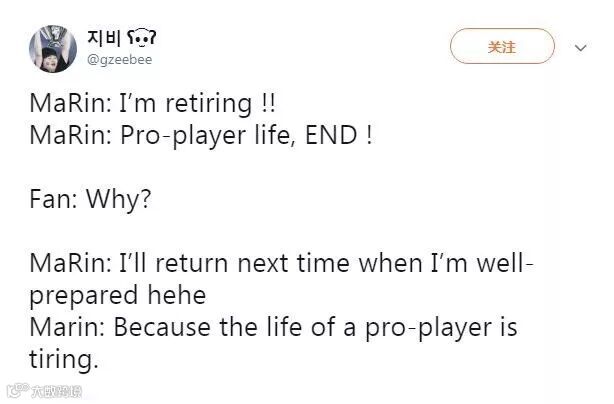Image resolution: width=614 pixels, height=404 pixels.
Task: Click the 六歌跨境 watermark text
Action: click(56, 391)
